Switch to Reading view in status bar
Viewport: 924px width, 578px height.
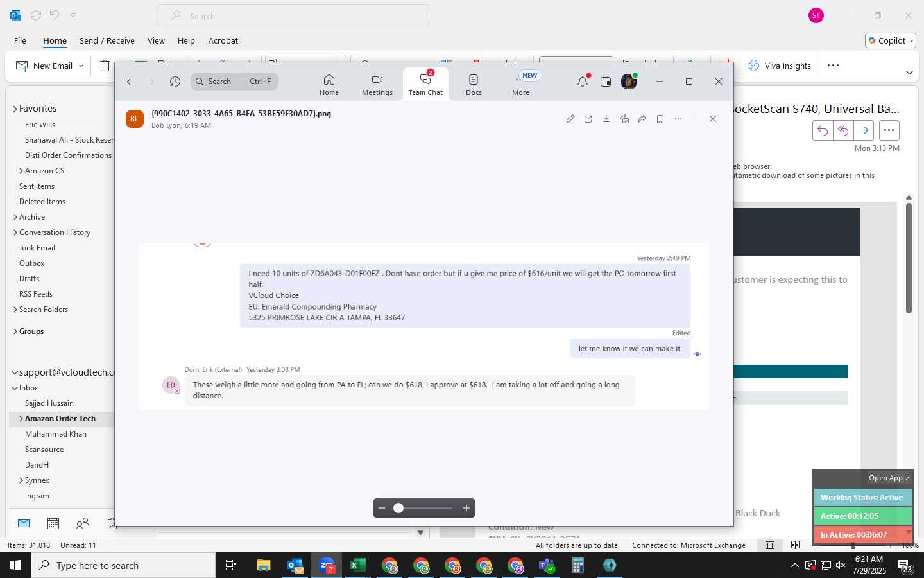pos(796,545)
